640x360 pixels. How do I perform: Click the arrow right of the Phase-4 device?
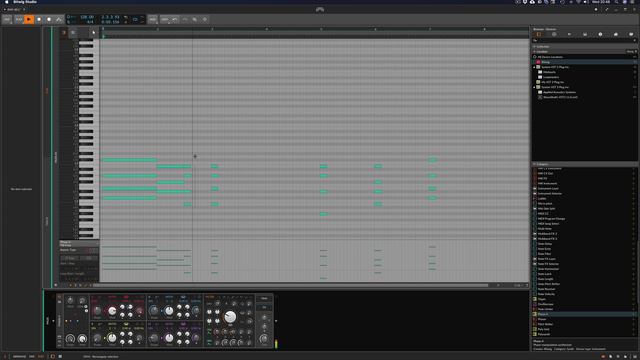pyautogui.click(x=276, y=321)
